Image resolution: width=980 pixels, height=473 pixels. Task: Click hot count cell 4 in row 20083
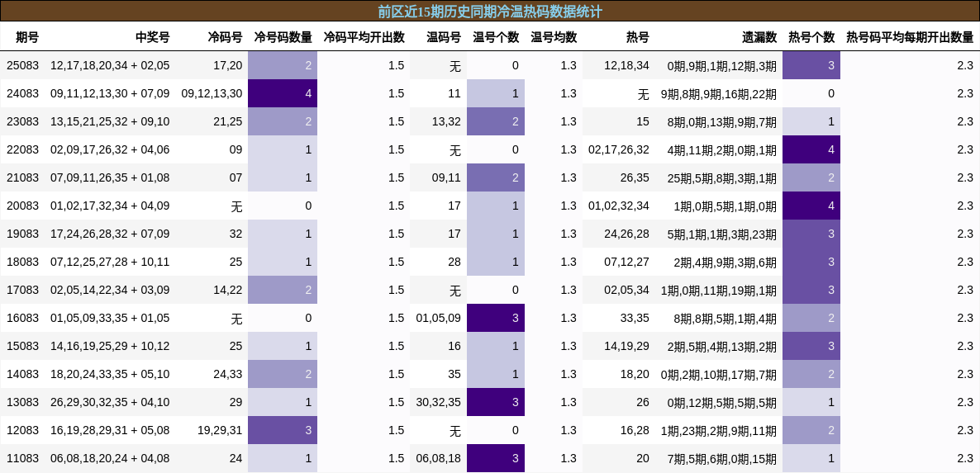(x=811, y=206)
